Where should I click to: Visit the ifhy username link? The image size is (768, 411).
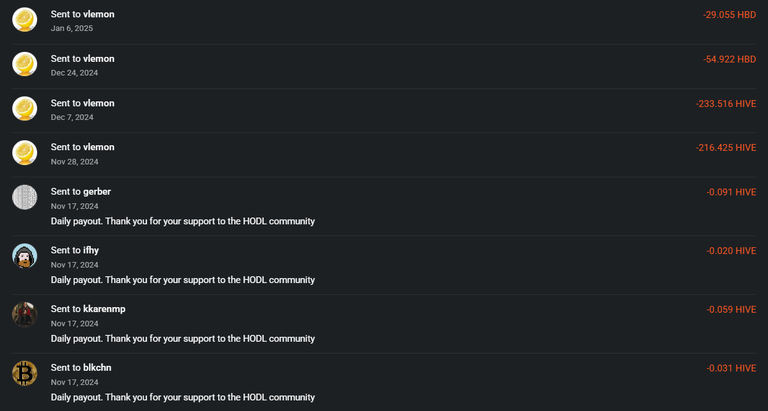click(x=91, y=250)
